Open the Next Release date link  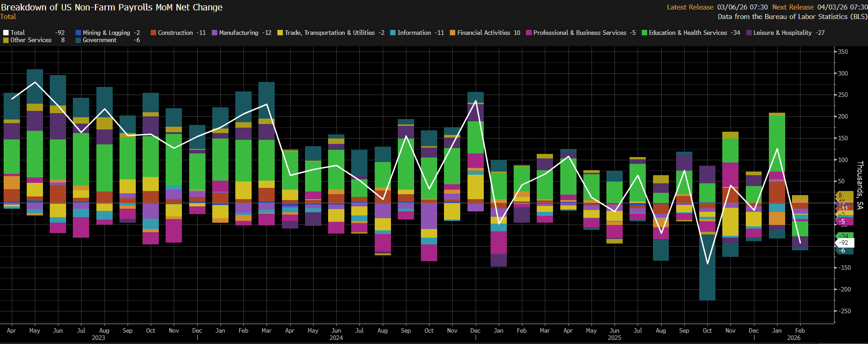pos(842,7)
